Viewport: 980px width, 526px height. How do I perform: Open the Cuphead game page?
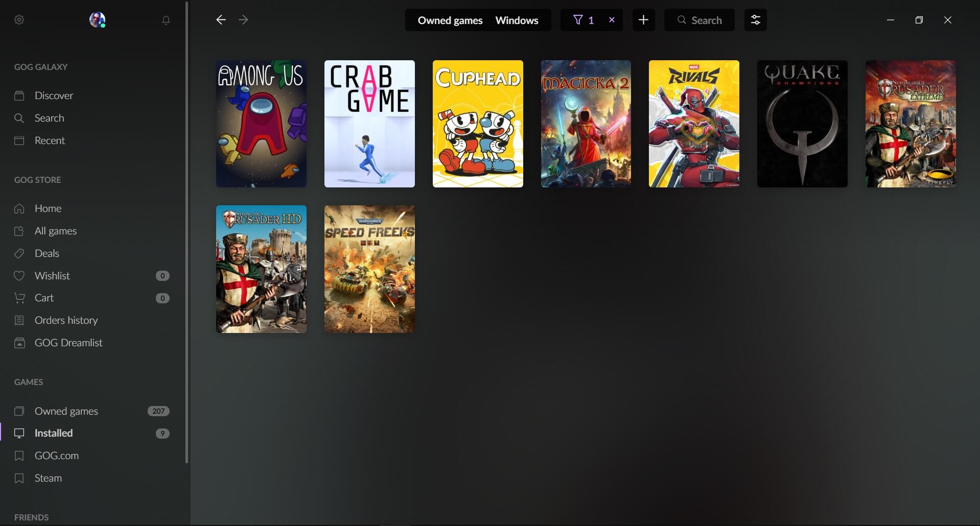coord(477,124)
